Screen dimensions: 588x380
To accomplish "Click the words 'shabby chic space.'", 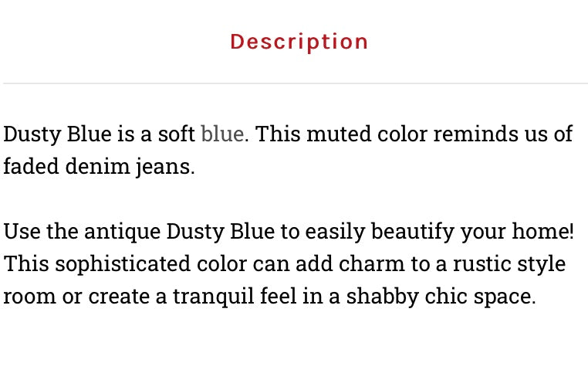I will click(441, 297).
